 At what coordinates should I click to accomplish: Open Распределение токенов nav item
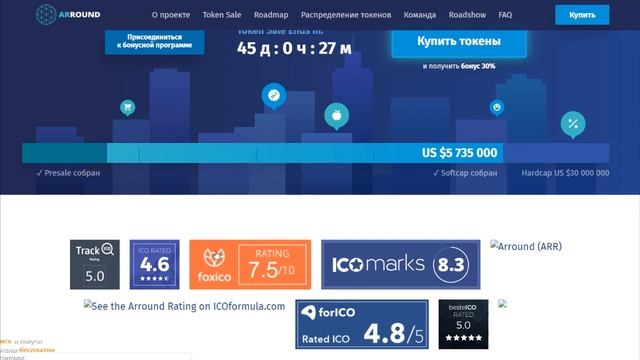coord(346,15)
